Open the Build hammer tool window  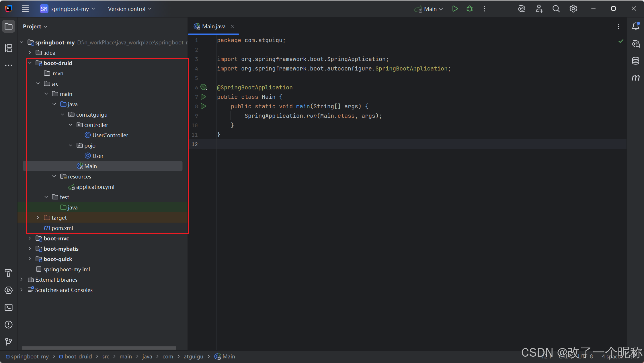click(x=9, y=273)
